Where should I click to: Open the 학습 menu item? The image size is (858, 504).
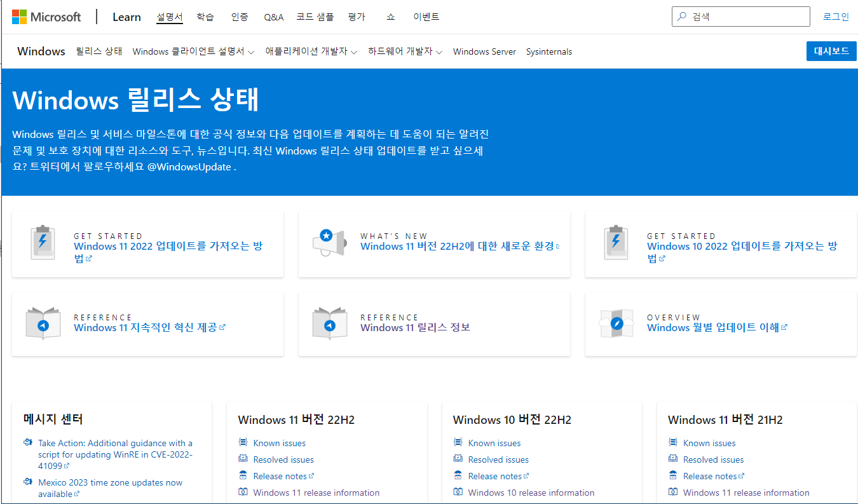tap(205, 17)
